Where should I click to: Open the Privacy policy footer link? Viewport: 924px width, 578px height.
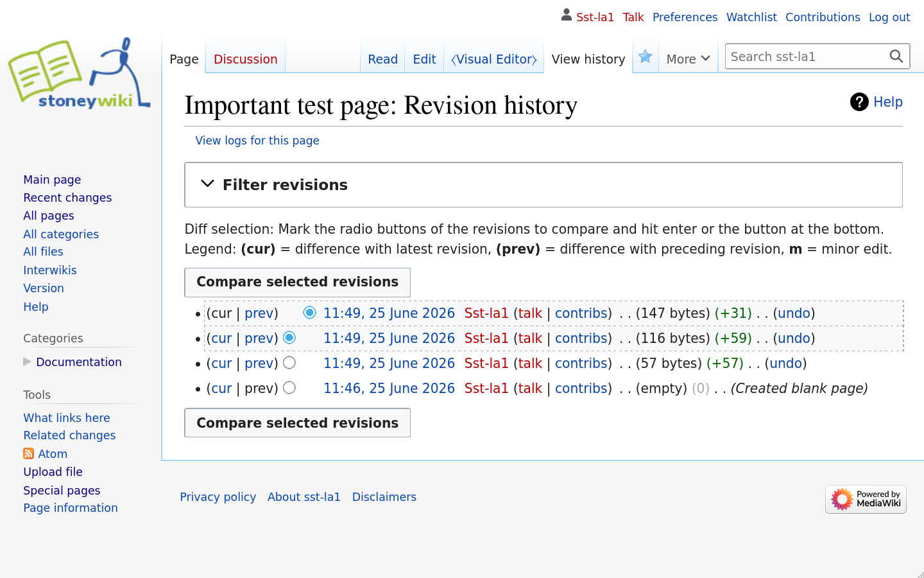click(218, 497)
